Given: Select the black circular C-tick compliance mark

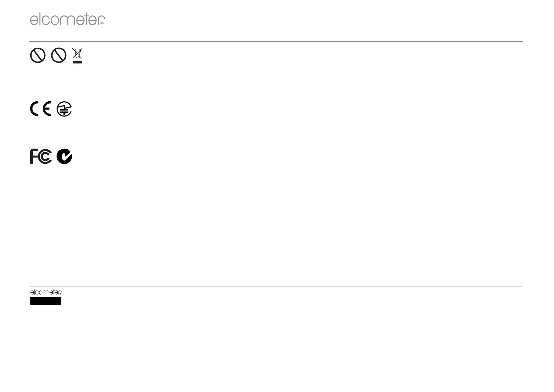Looking at the screenshot, I should pos(64,157).
